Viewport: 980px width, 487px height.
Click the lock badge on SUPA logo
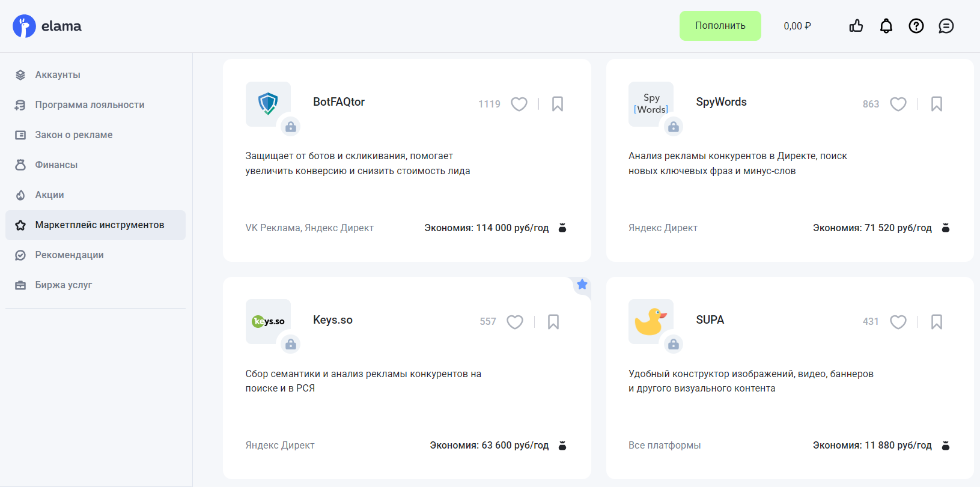tap(674, 344)
